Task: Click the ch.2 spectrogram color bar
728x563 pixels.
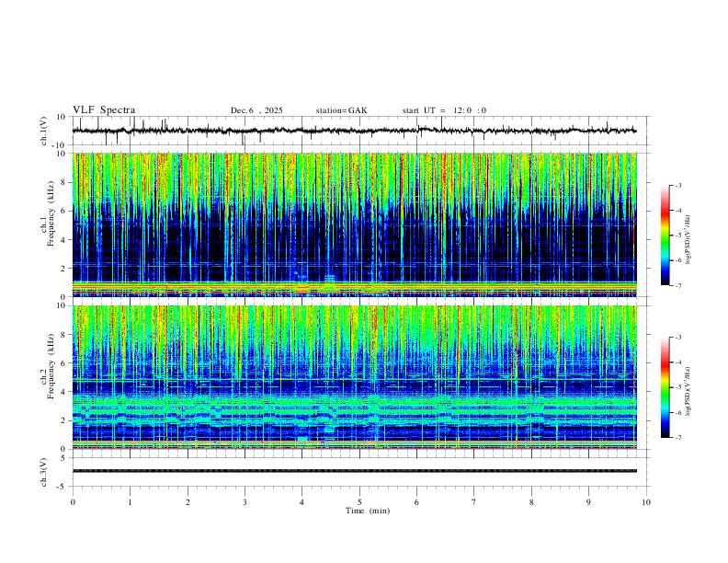Action: (x=665, y=387)
